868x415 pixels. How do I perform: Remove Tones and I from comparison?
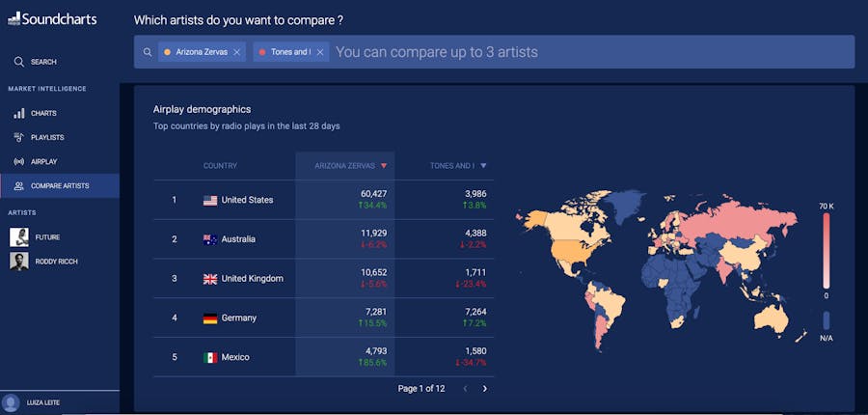tap(320, 52)
